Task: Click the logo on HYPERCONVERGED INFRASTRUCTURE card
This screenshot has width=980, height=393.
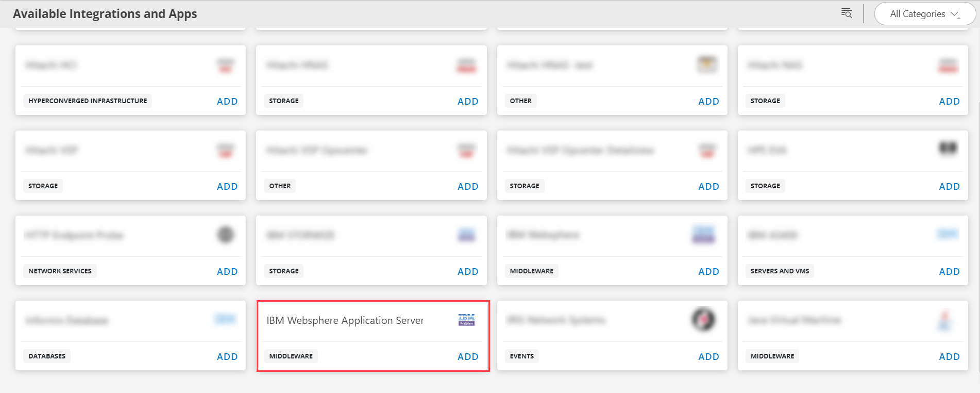Action: click(226, 65)
